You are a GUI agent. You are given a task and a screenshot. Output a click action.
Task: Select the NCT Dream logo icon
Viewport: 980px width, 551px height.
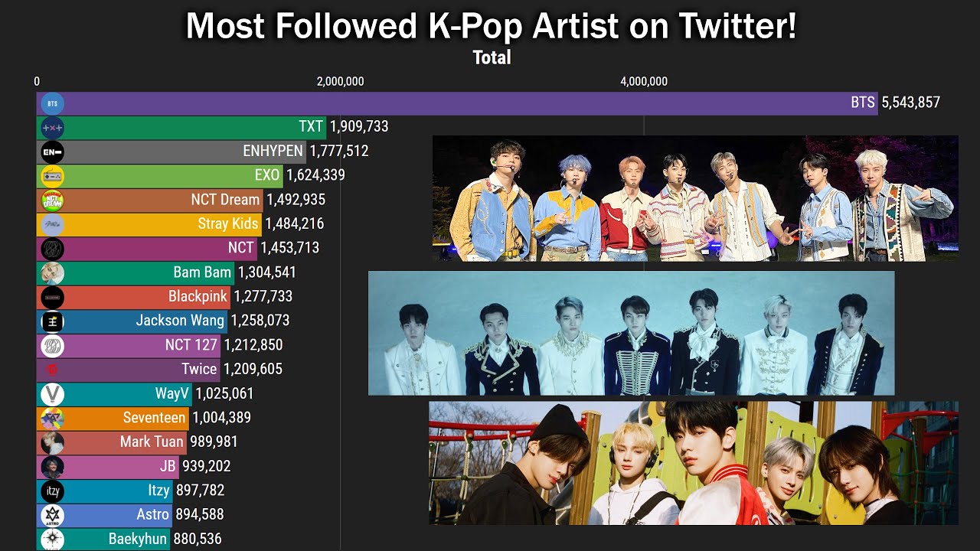[x=52, y=200]
